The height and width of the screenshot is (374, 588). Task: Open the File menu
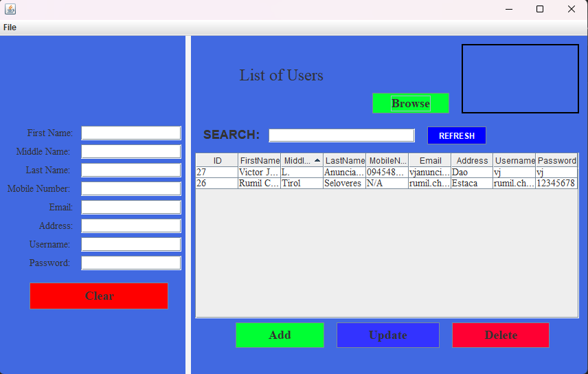coord(10,27)
